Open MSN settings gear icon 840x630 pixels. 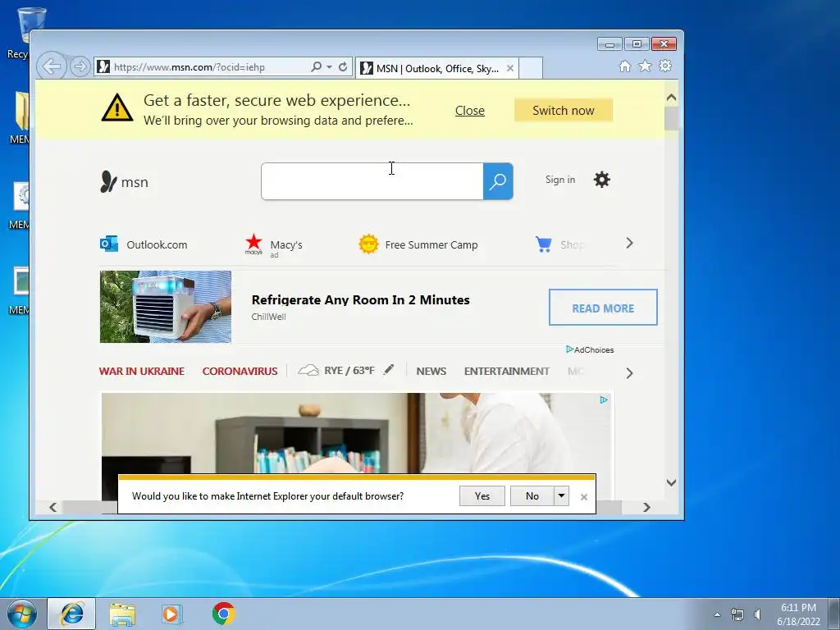point(601,180)
